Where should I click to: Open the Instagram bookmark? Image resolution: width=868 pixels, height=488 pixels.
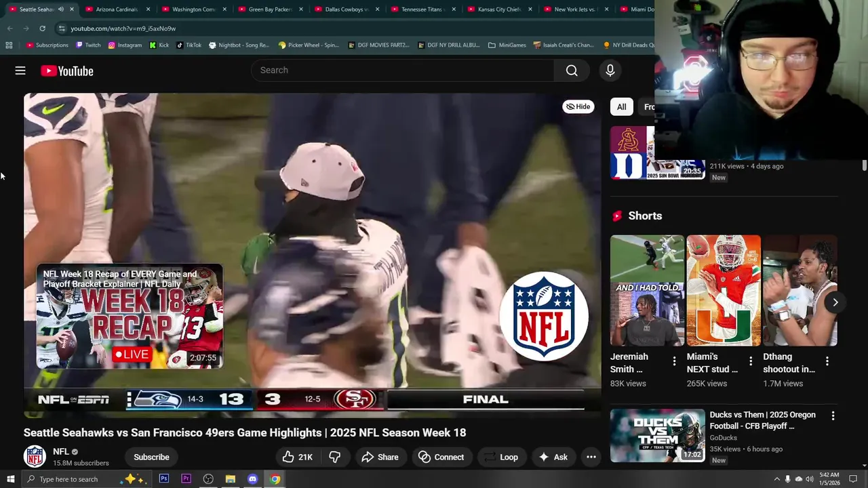[125, 45]
